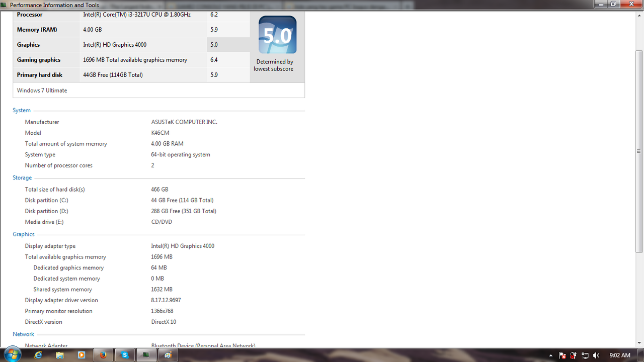Click the Intel Core i3-3217U CPU text
Viewport: 644px width, 362px height.
point(137,15)
